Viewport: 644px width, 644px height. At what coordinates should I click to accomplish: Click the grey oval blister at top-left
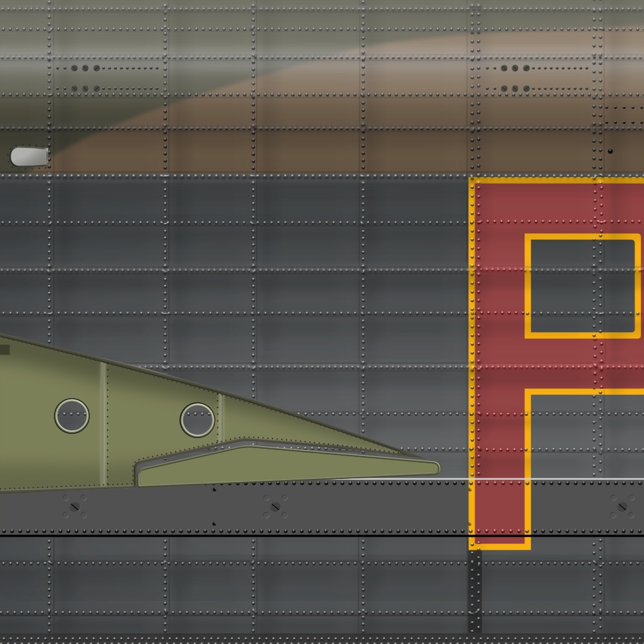coord(29,157)
